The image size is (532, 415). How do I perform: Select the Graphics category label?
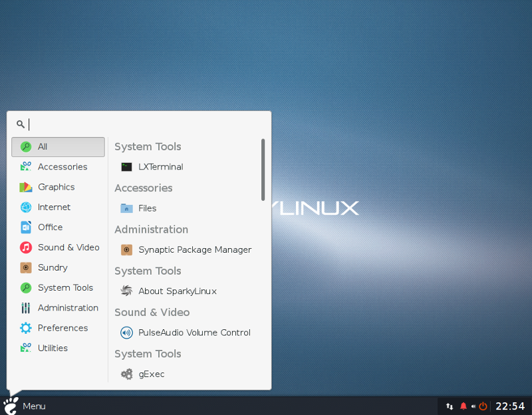(x=57, y=187)
